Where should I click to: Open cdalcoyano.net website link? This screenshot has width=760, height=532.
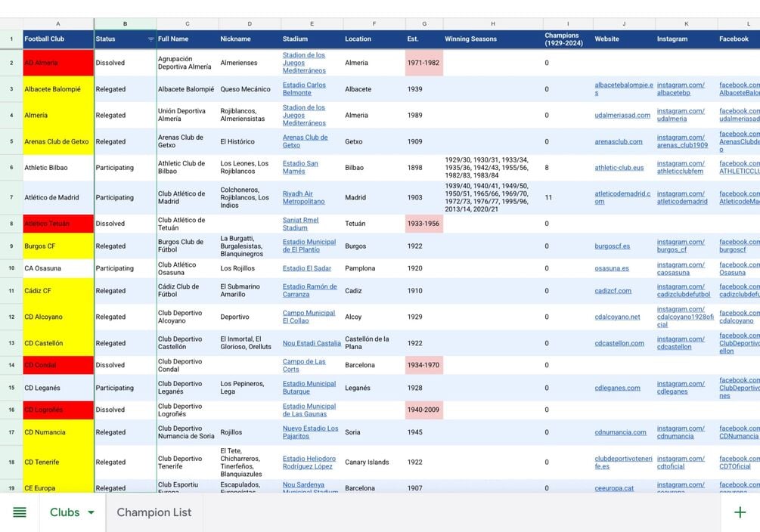pyautogui.click(x=618, y=317)
